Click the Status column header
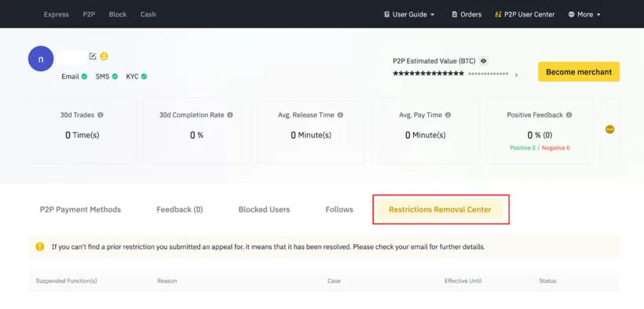 point(547,281)
